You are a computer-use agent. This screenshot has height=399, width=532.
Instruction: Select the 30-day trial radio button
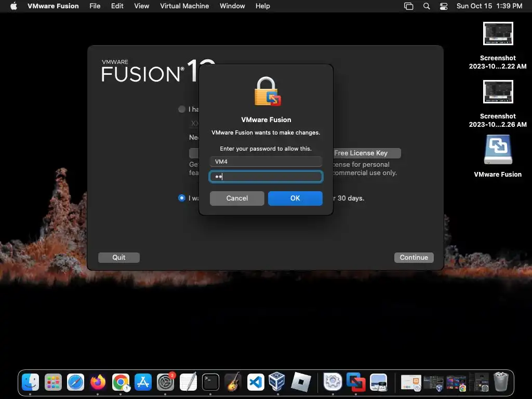point(182,198)
